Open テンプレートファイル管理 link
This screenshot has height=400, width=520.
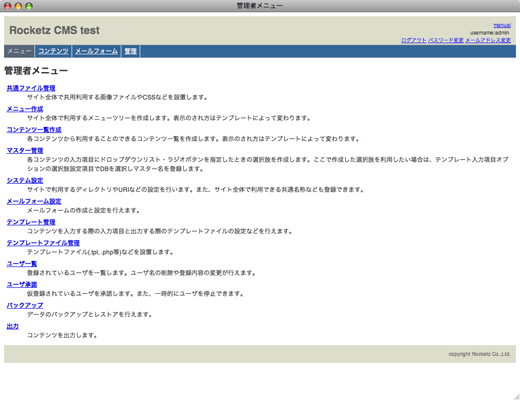pyautogui.click(x=43, y=243)
